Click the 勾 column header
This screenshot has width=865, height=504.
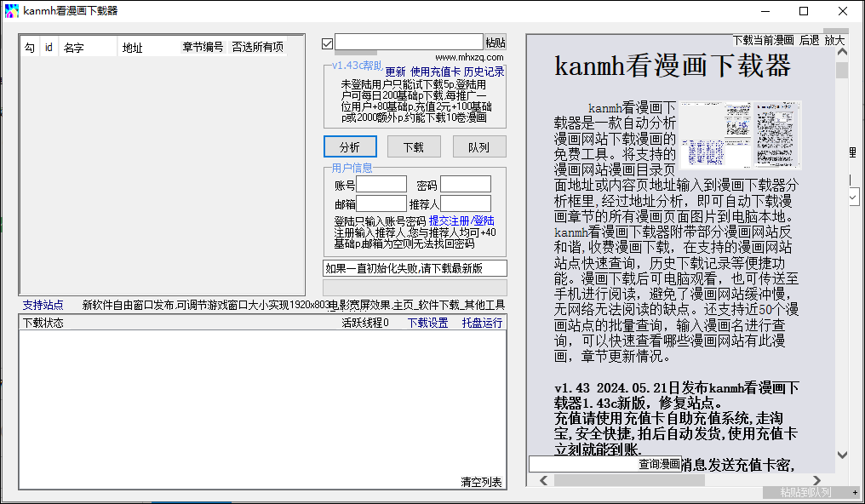tap(30, 48)
